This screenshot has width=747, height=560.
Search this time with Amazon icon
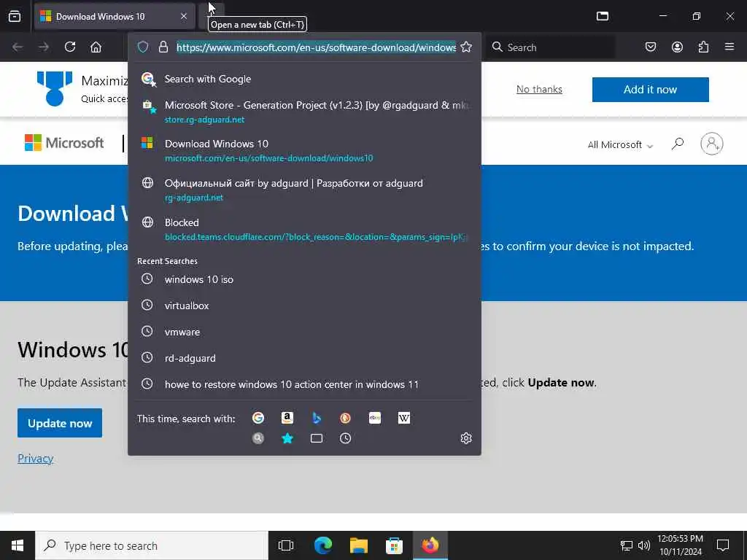tap(287, 418)
